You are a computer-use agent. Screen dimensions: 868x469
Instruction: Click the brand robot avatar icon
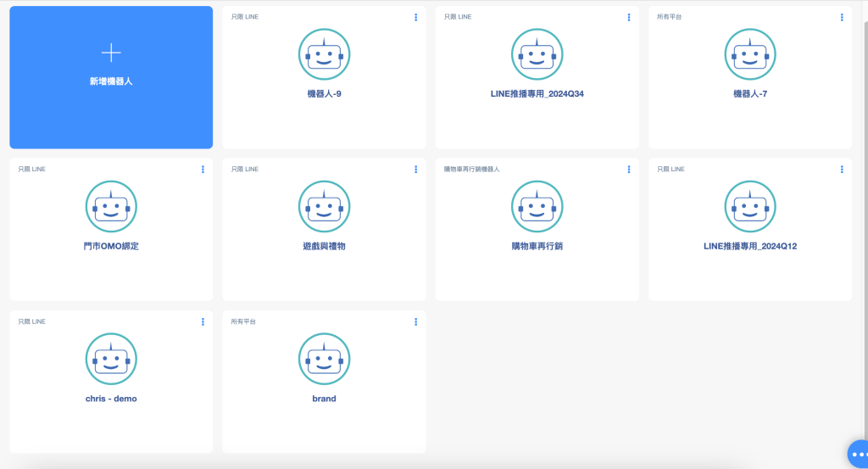(324, 359)
